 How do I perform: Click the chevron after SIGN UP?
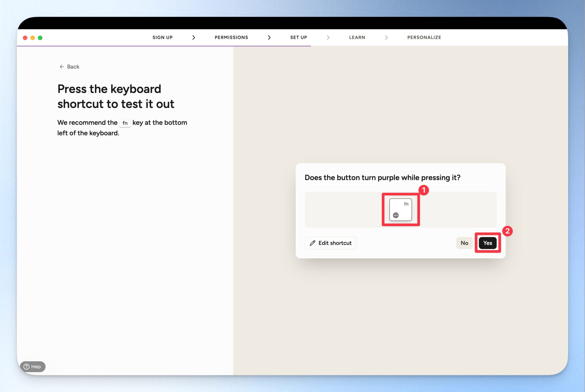click(x=193, y=37)
